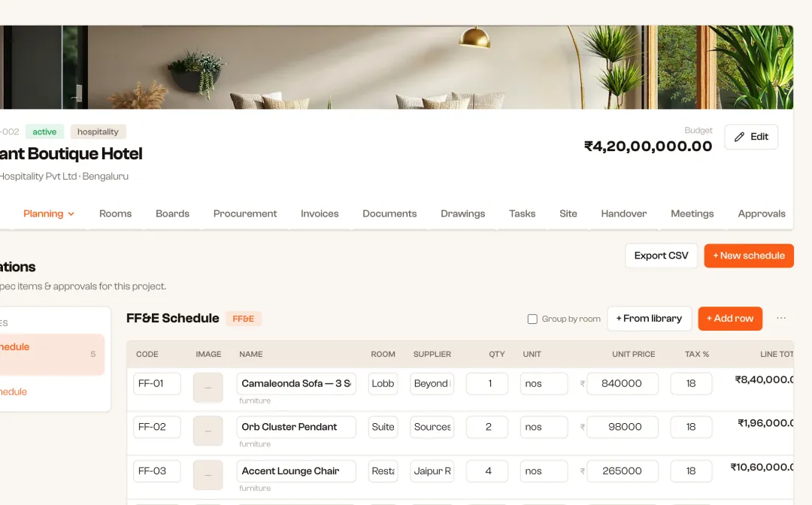
Task: Add a row to the schedule
Action: click(x=730, y=319)
